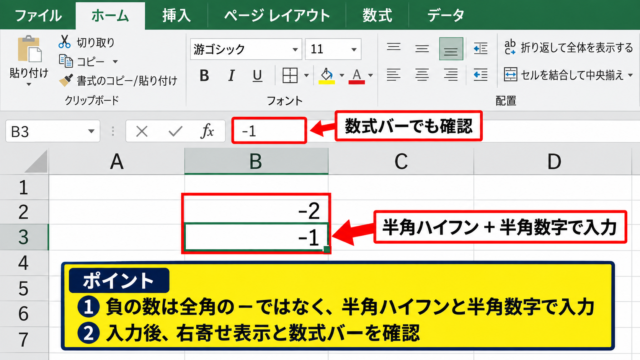Image resolution: width=640 pixels, height=360 pixels.
Task: Open the font color dropdown arrow
Action: point(371,76)
